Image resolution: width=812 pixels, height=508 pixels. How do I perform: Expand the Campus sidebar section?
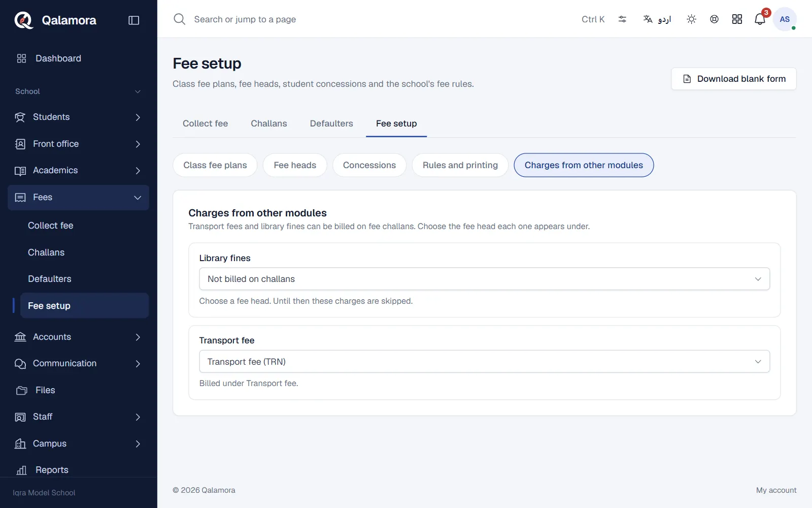[x=79, y=443]
